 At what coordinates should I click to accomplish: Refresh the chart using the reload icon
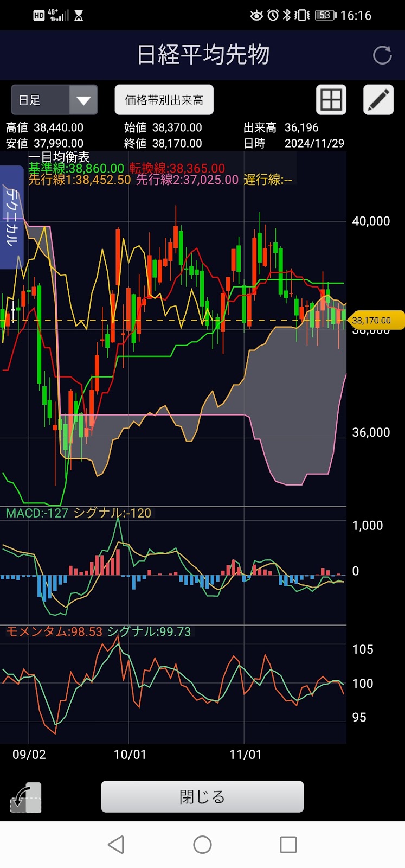coord(382,55)
